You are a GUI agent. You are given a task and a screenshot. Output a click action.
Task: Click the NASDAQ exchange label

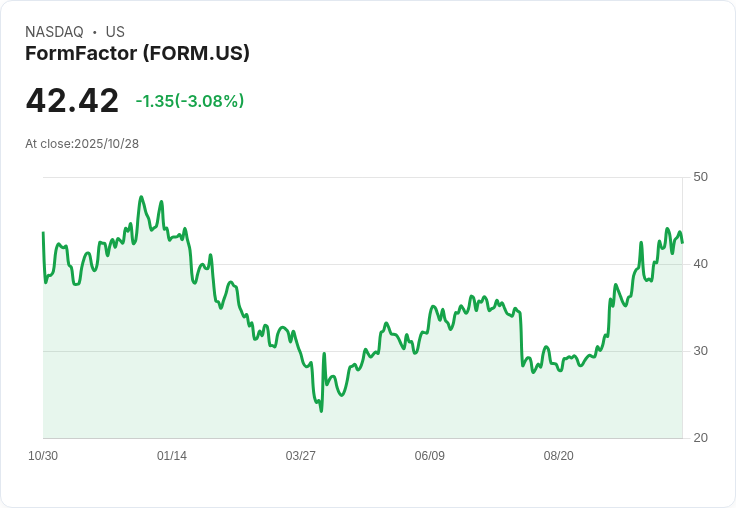point(54,32)
